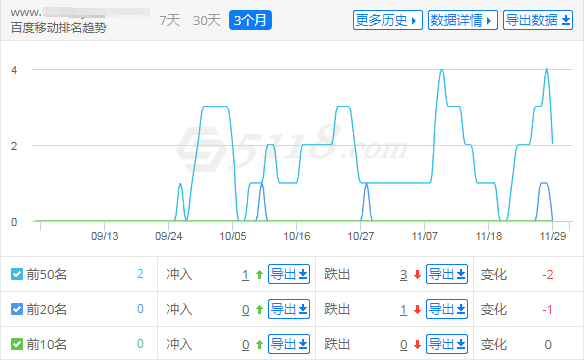Viewport: 584px width, 360px height.
Task: Export 冲入 data in 前10名 row
Action: point(289,344)
